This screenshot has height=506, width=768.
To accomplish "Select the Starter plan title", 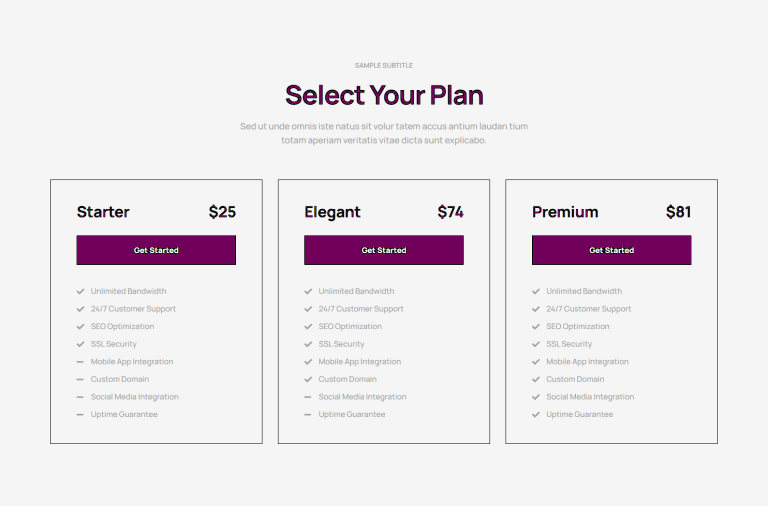I will 103,212.
